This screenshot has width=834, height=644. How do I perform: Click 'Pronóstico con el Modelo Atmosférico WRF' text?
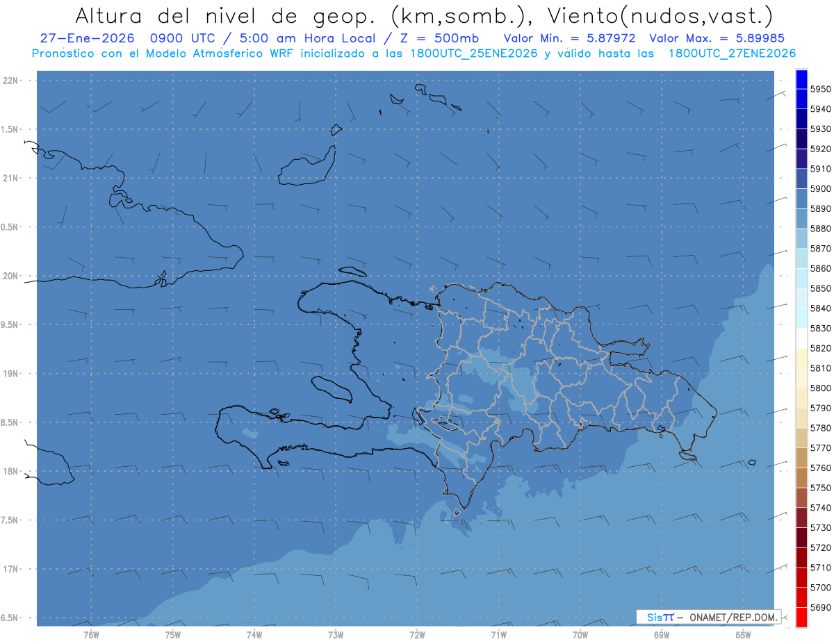(162, 53)
